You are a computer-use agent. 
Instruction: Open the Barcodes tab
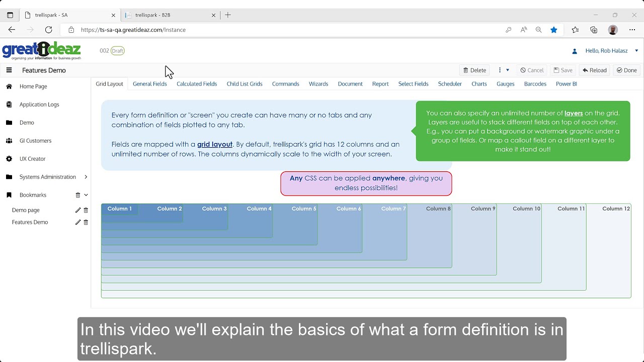tap(535, 84)
